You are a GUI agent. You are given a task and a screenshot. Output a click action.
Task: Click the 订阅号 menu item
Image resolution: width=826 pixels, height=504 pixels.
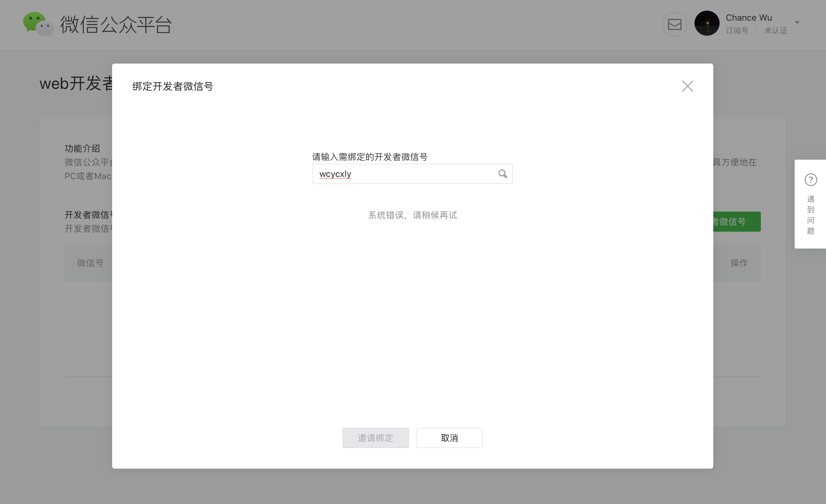tap(737, 31)
